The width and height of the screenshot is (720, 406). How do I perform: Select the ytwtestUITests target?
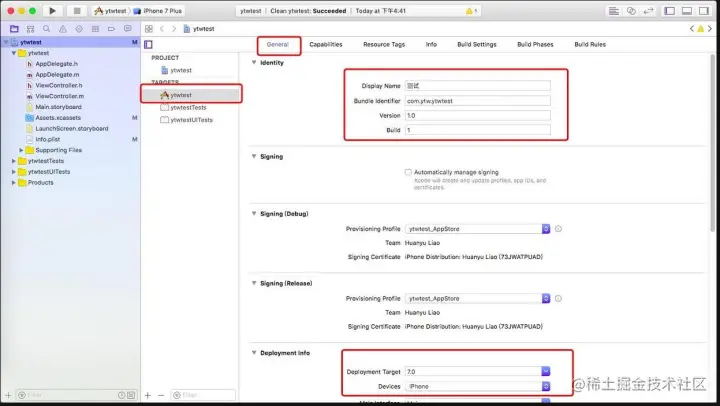tap(191, 120)
